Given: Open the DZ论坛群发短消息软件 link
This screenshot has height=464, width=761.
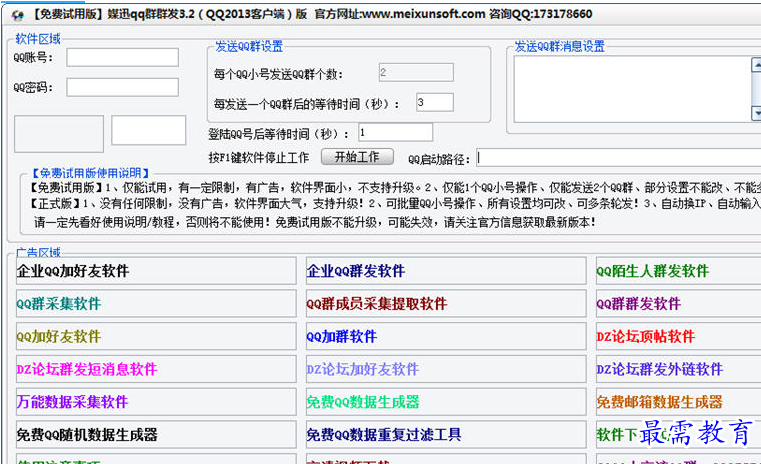Looking at the screenshot, I should click(156, 369).
